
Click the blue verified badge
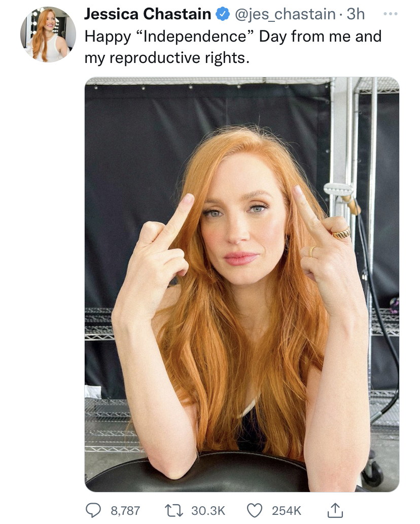(x=223, y=14)
